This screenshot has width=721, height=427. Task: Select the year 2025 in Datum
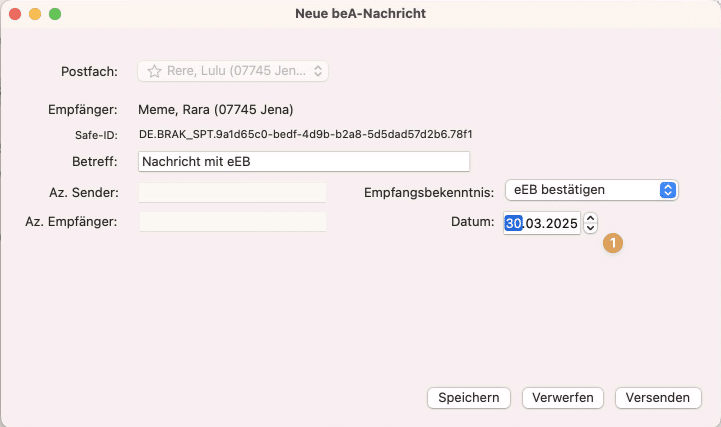click(x=561, y=224)
